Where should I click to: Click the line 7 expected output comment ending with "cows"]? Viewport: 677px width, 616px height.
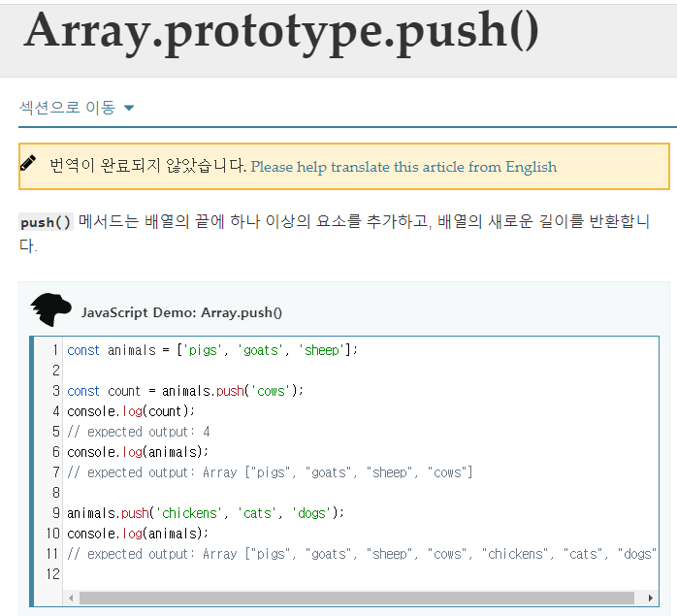pyautogui.click(x=270, y=472)
